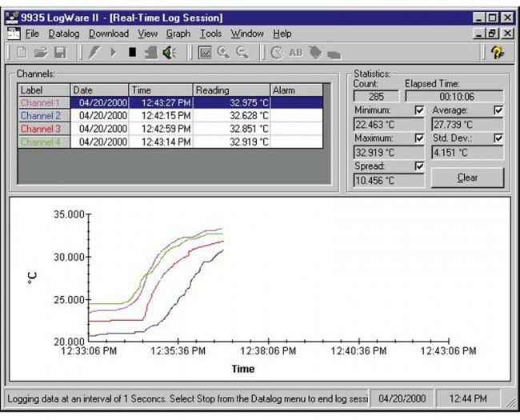The image size is (520, 420).
Task: Click the Save floppy disk icon
Action: coord(60,53)
